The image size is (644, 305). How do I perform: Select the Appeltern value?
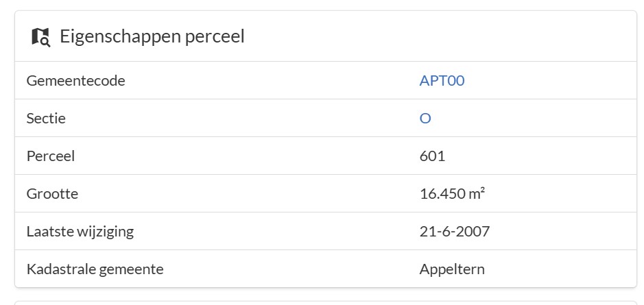pyautogui.click(x=452, y=269)
